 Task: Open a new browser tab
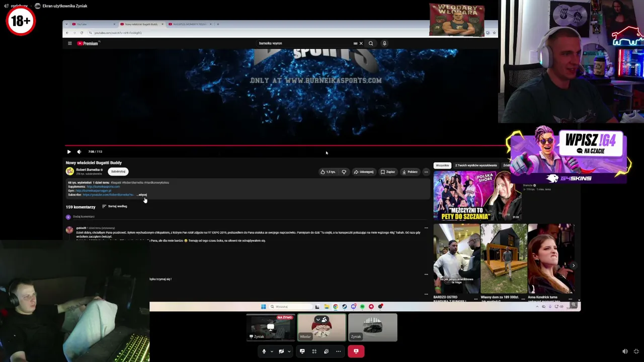click(x=218, y=24)
